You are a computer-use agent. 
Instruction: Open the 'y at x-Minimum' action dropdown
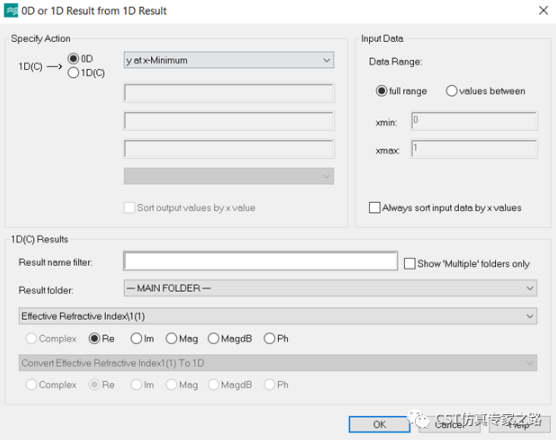point(229,60)
